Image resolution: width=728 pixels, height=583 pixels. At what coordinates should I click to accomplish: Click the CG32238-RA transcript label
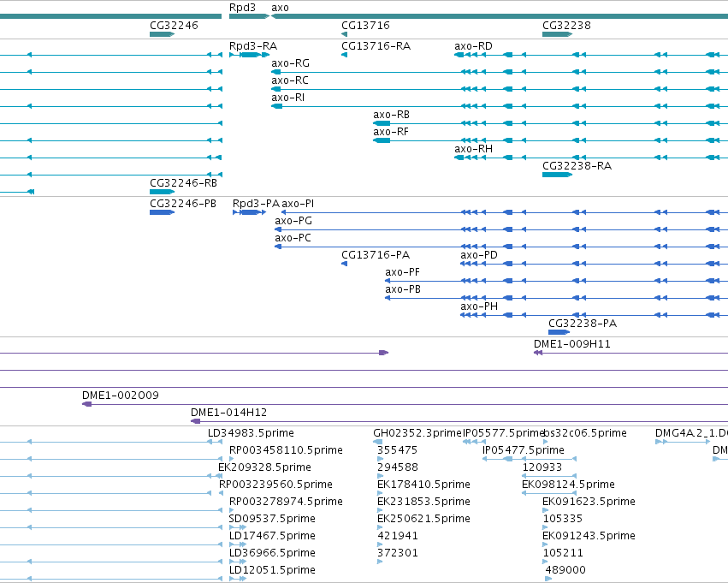coord(577,166)
